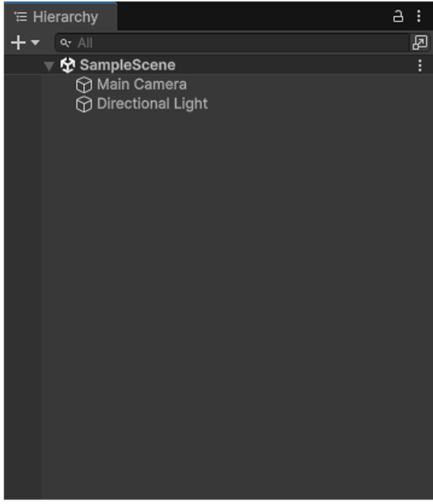The width and height of the screenshot is (433, 504).
Task: Click the cube icon next to Main Camera
Action: coord(84,85)
